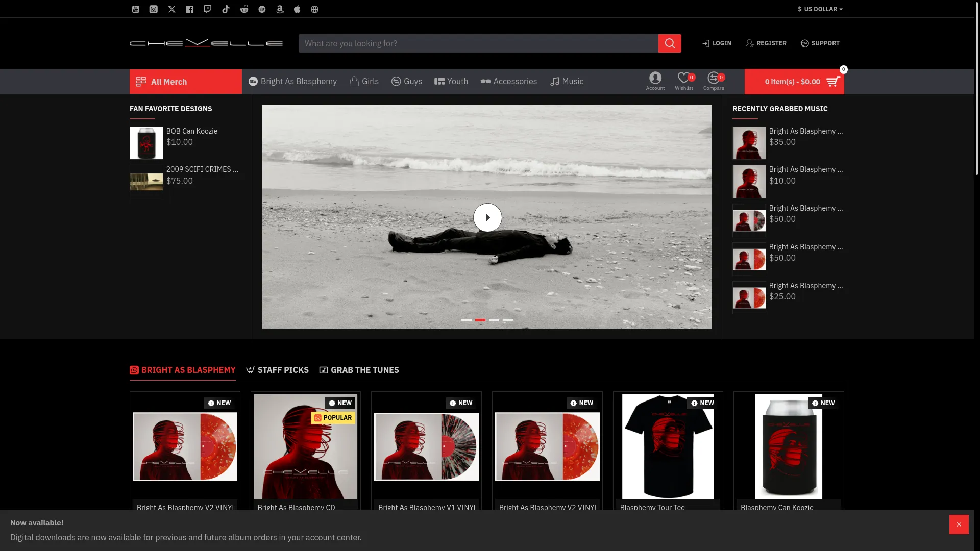The height and width of the screenshot is (551, 980).
Task: Close the Now available notification banner
Action: (x=959, y=524)
